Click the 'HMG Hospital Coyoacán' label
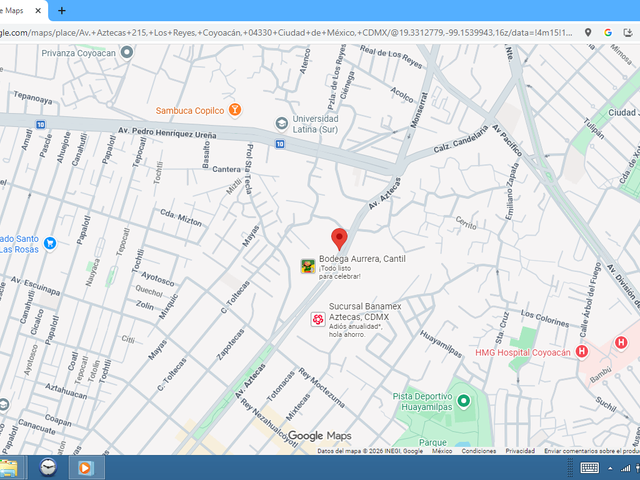The width and height of the screenshot is (640, 480). (x=522, y=353)
